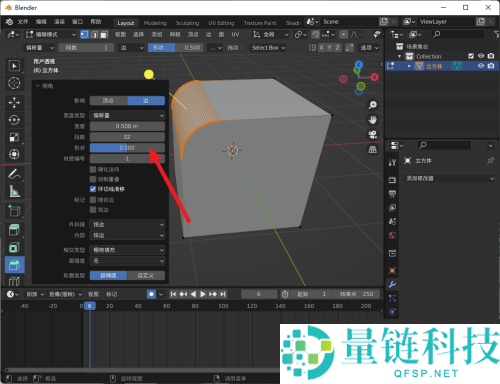This screenshot has height=384, width=500.
Task: Toggle camera view icon in viewport
Action: (x=372, y=135)
